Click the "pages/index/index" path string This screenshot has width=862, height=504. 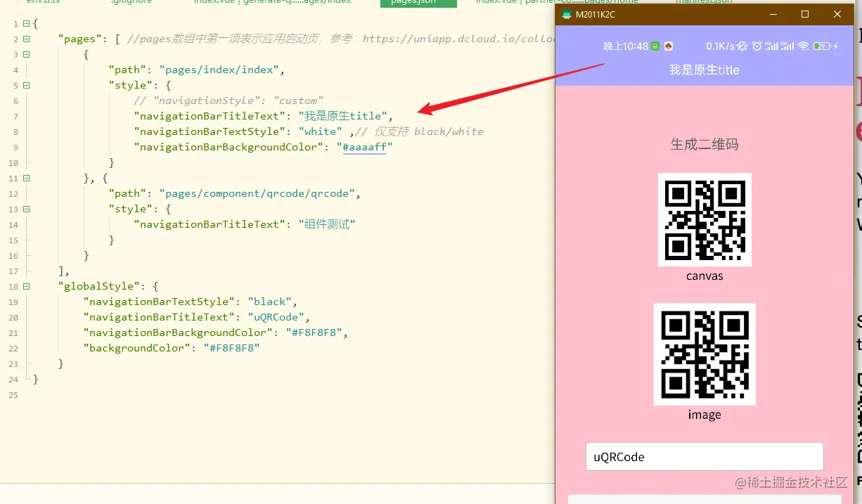[x=221, y=70]
